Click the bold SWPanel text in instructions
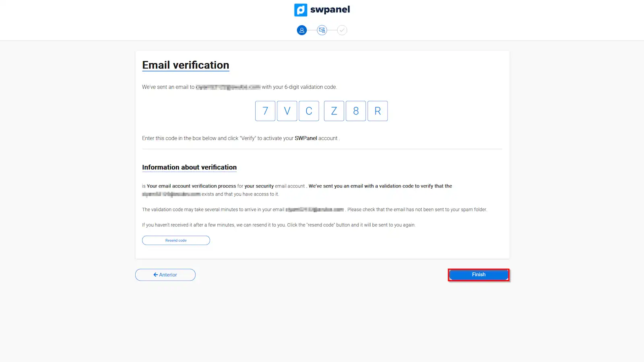Image resolution: width=644 pixels, height=362 pixels. pos(306,138)
